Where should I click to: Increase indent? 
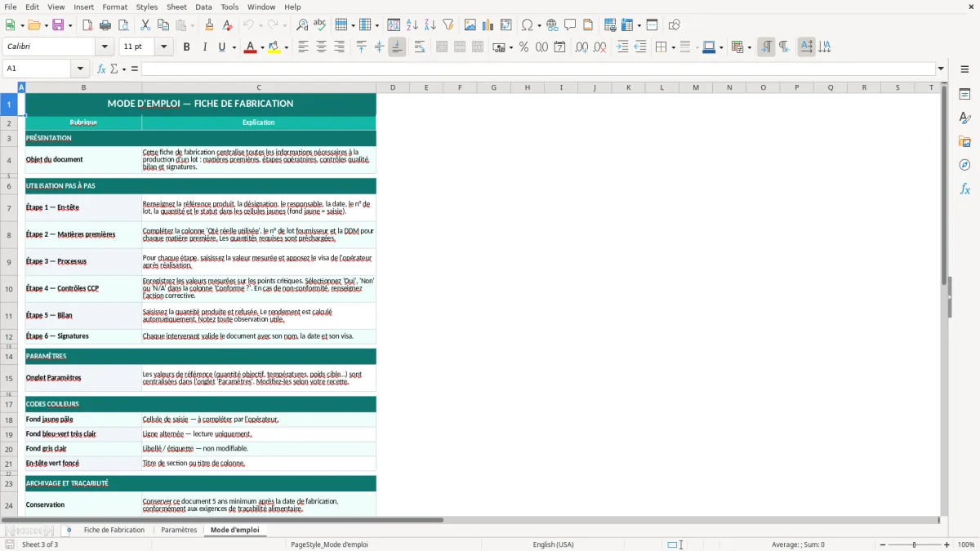pos(622,47)
